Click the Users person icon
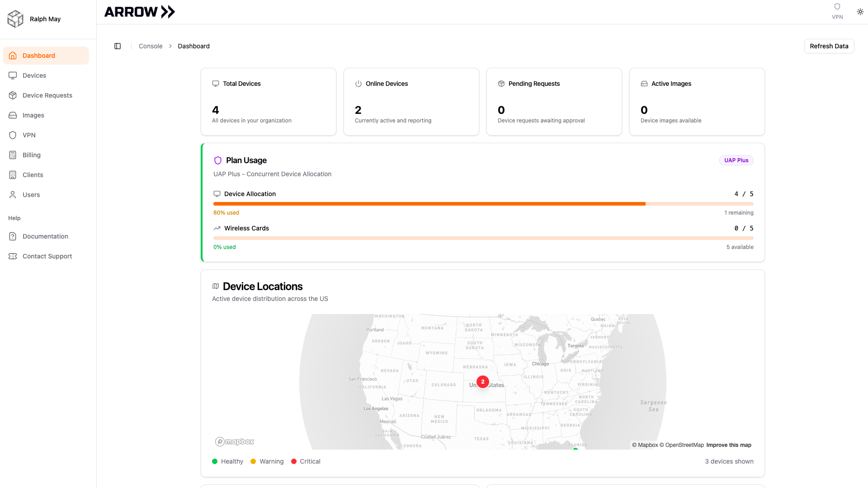Screen dimensions: 868x488 [x=12, y=195]
